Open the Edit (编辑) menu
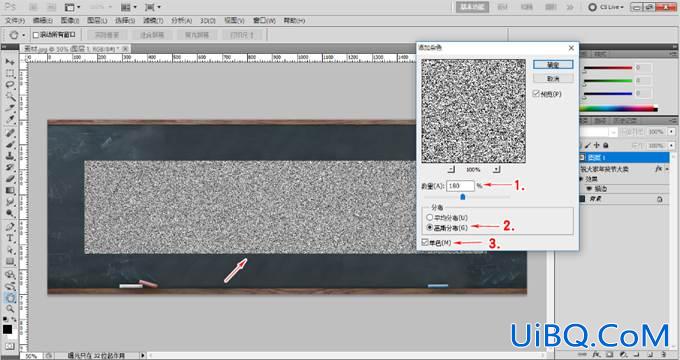This screenshot has width=680, height=360. point(42,20)
